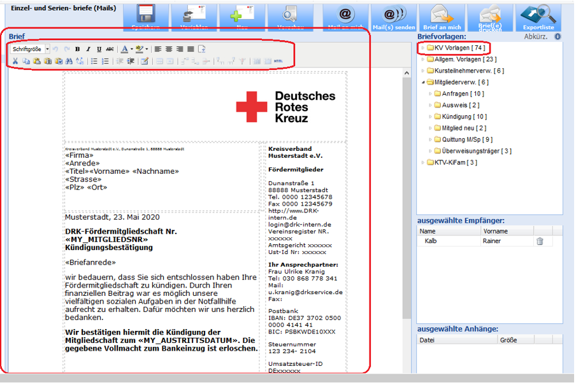Click the «Firma» placeholder in the address block

80,155
